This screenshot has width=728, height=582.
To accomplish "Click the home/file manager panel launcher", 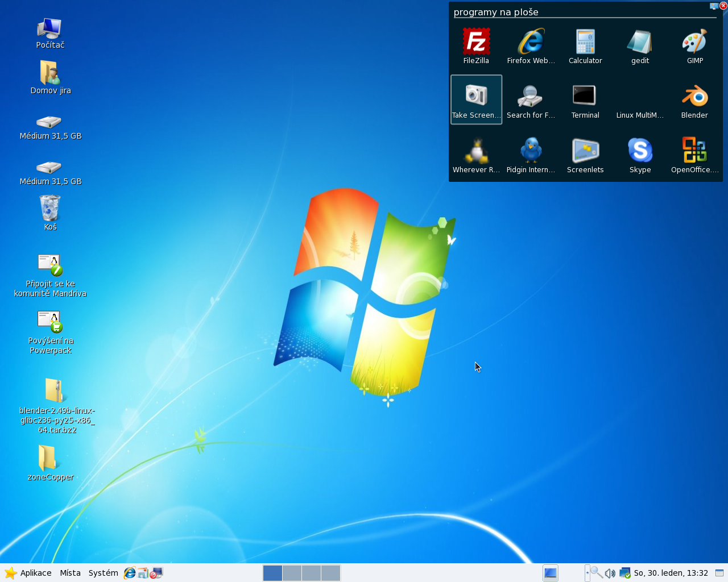I will [x=143, y=573].
